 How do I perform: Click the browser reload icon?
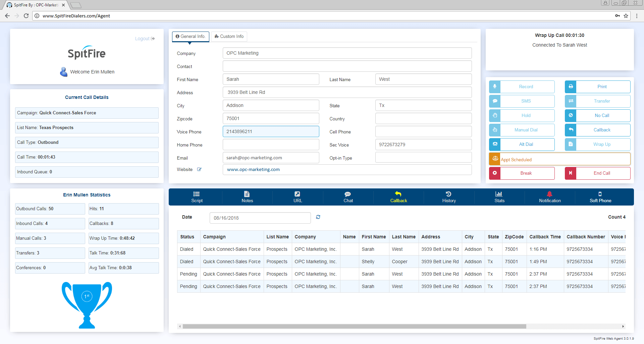[x=26, y=16]
